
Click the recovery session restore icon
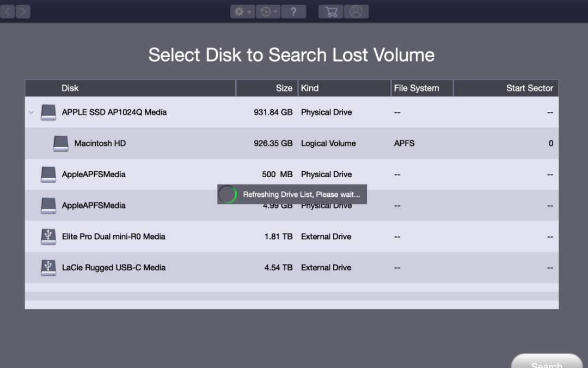coord(266,11)
